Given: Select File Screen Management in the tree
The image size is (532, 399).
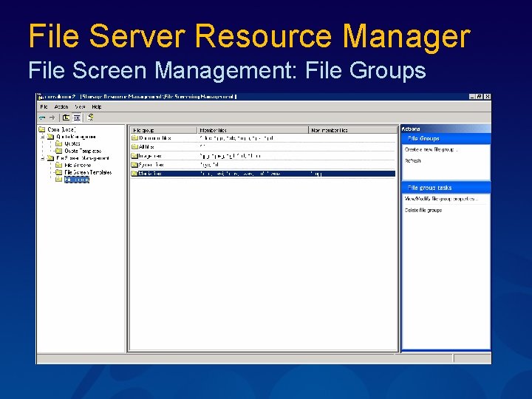Looking at the screenshot, I should 83,158.
